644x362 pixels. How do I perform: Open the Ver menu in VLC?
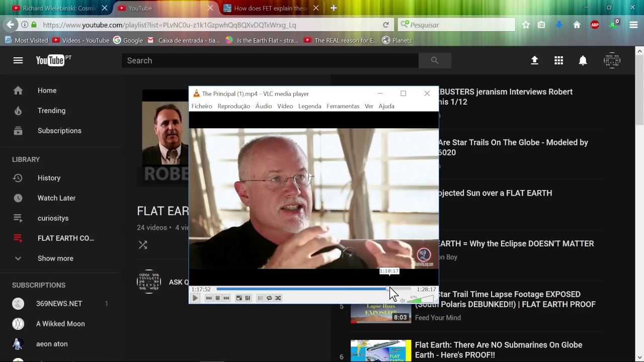click(369, 106)
